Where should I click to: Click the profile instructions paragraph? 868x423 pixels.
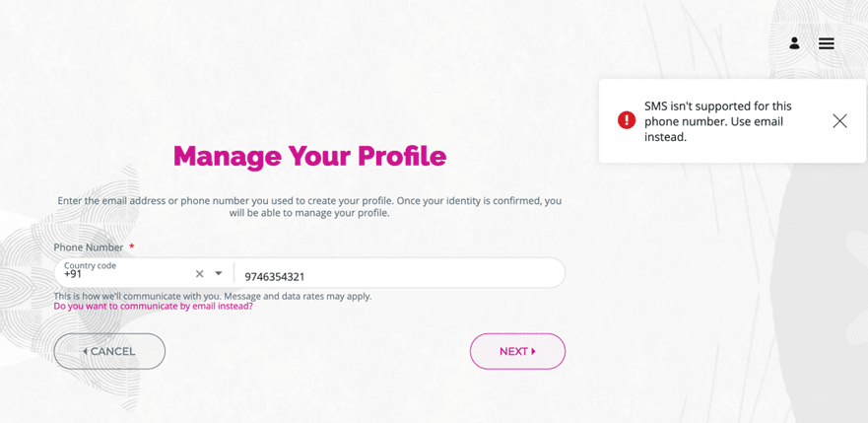(309, 206)
